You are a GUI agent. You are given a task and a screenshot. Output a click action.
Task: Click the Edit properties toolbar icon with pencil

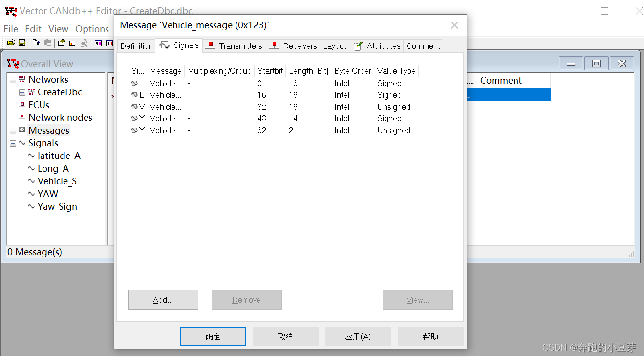tap(62, 43)
